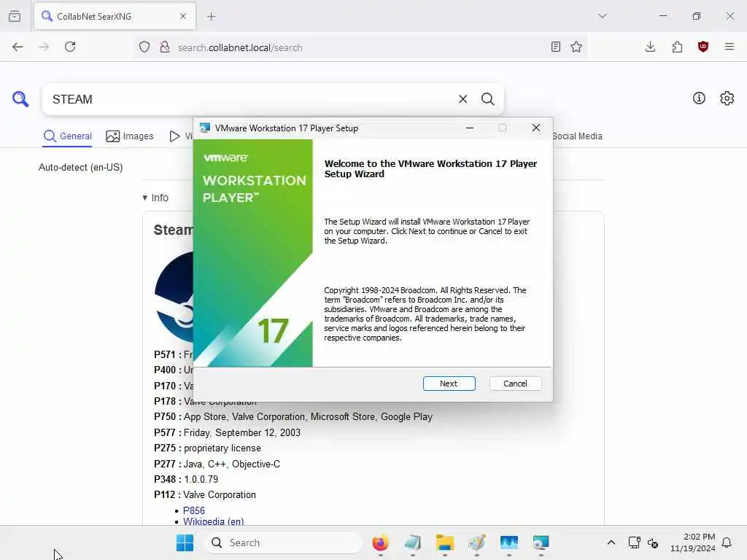Open a new Firefox tab
The image size is (747, 560).
point(212,17)
